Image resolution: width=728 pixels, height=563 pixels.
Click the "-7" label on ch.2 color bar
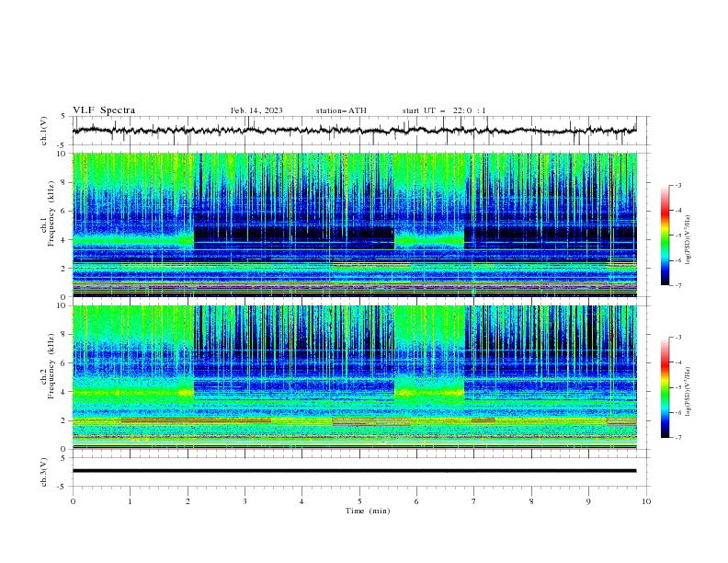[x=677, y=437]
